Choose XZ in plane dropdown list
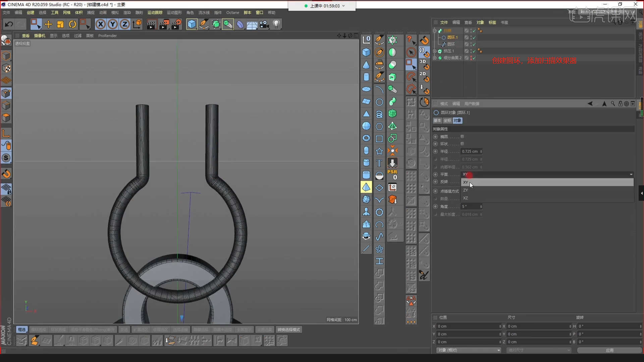The height and width of the screenshot is (362, 644). pyautogui.click(x=547, y=198)
